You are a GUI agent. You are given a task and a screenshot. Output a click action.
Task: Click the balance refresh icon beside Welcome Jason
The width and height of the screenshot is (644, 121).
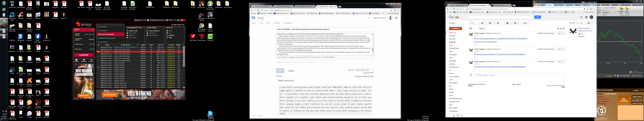[92, 30]
